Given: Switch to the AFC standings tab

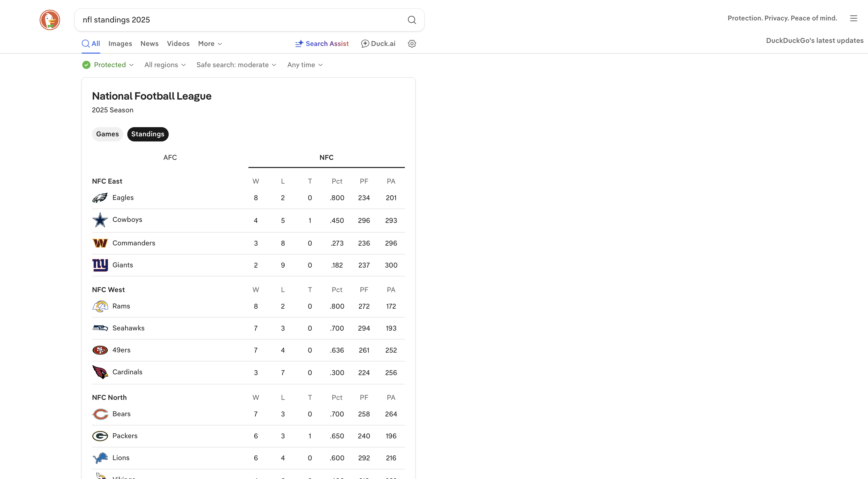Looking at the screenshot, I should [170, 157].
